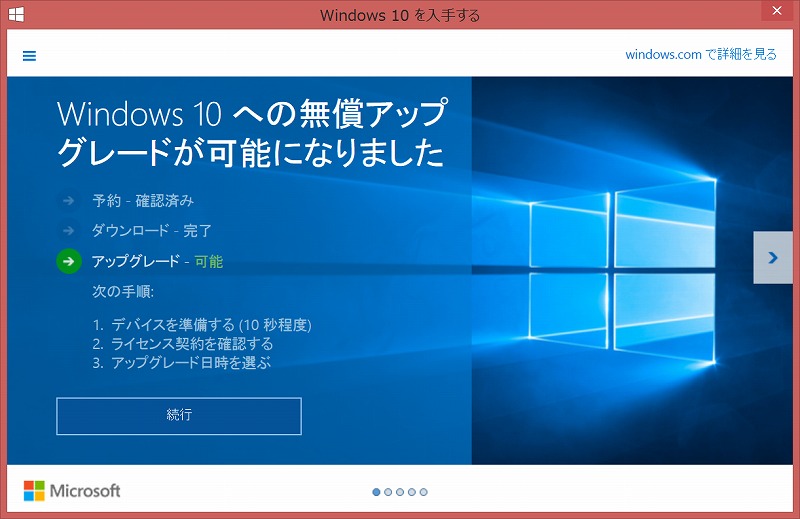Click step 1 デバイスを準備する text
This screenshot has height=519, width=800.
pos(202,325)
